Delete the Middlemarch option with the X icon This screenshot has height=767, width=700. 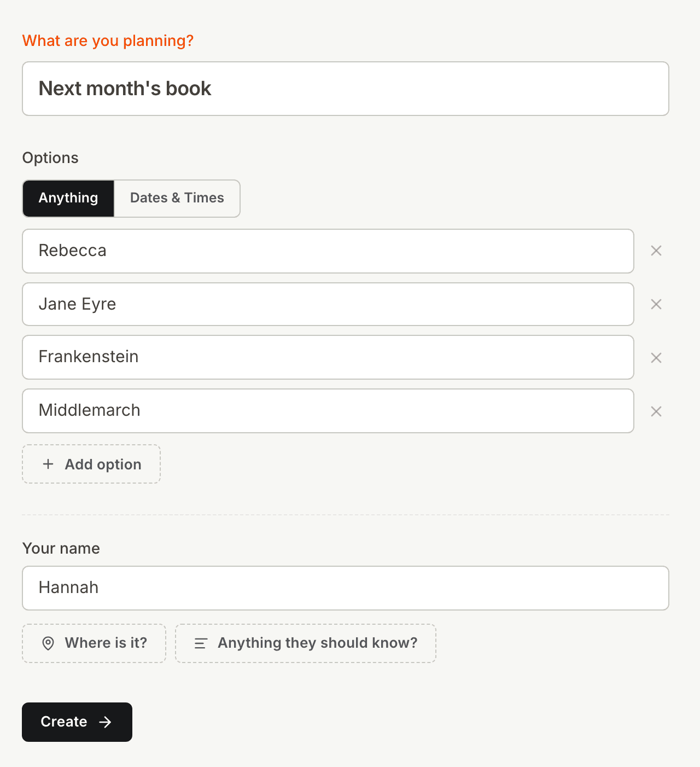[656, 411]
